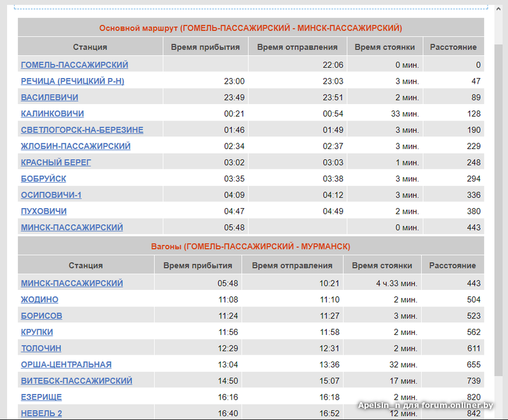Click the ОСИПОВИЧИ-1 station link
This screenshot has width=508, height=420.
pyautogui.click(x=51, y=195)
